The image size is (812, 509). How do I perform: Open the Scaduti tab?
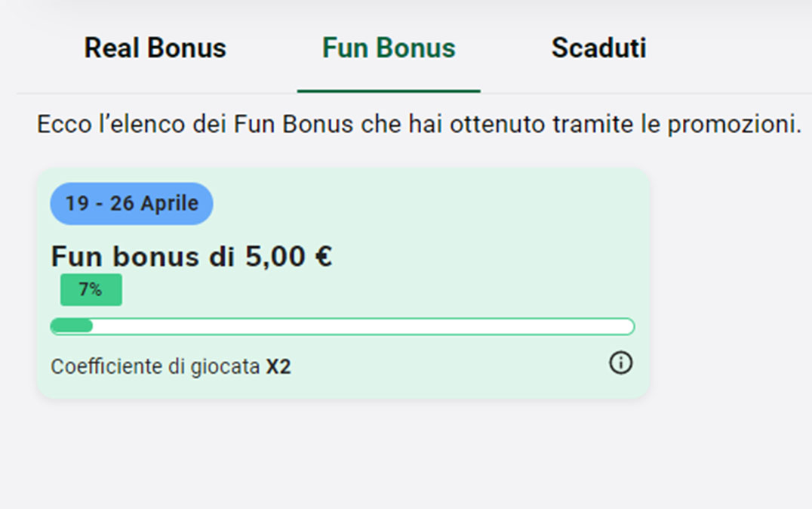tap(598, 48)
